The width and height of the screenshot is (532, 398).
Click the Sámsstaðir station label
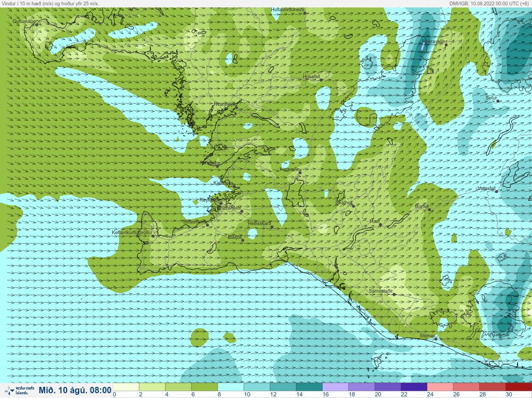coord(381,291)
